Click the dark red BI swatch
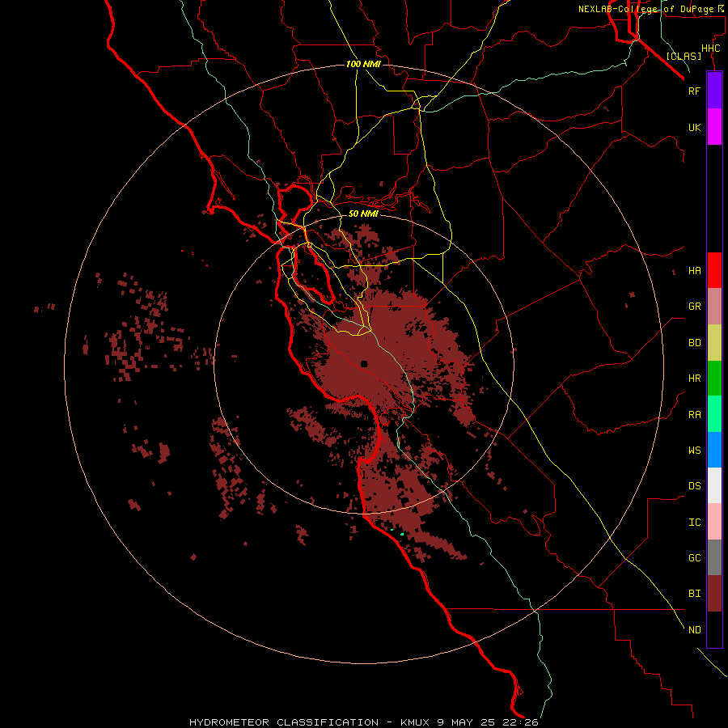Image resolution: width=728 pixels, height=728 pixels. click(714, 594)
